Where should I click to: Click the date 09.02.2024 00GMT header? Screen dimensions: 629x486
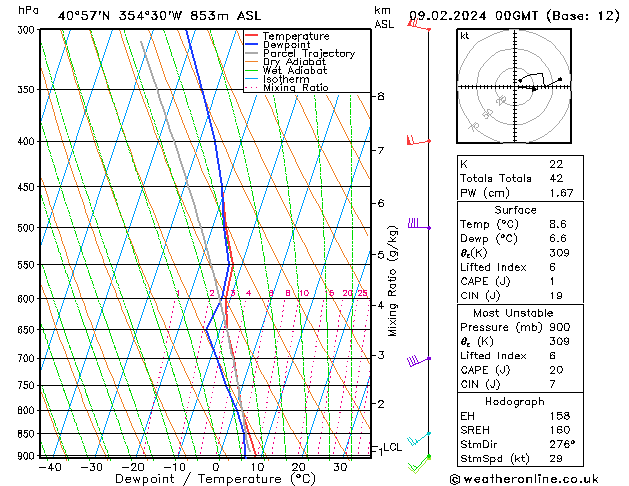[x=473, y=16]
